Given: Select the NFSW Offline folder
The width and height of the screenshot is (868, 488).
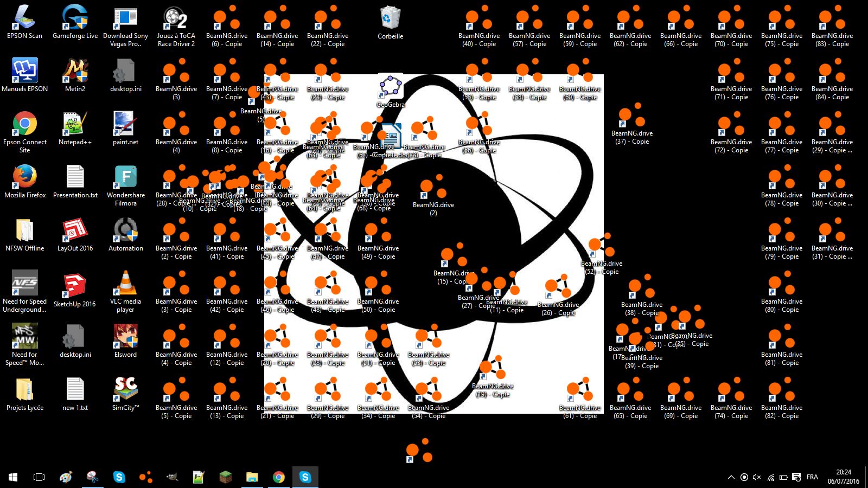Looking at the screenshot, I should click(x=24, y=235).
